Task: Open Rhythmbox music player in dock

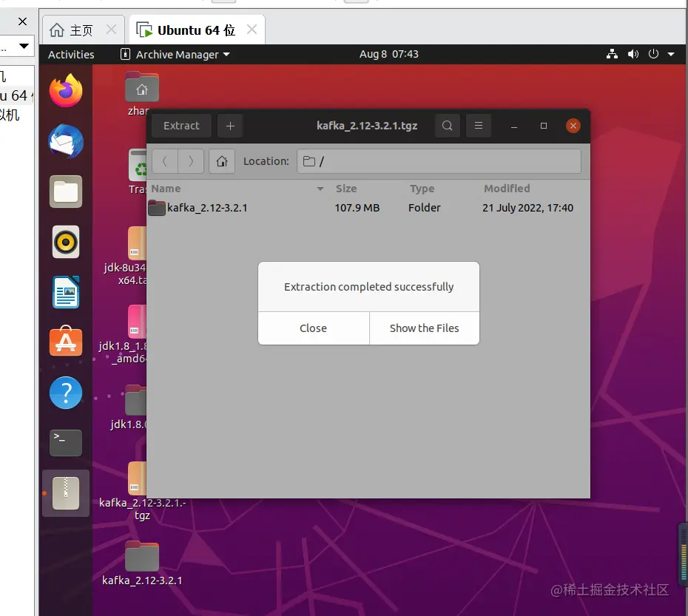Action: (66, 243)
